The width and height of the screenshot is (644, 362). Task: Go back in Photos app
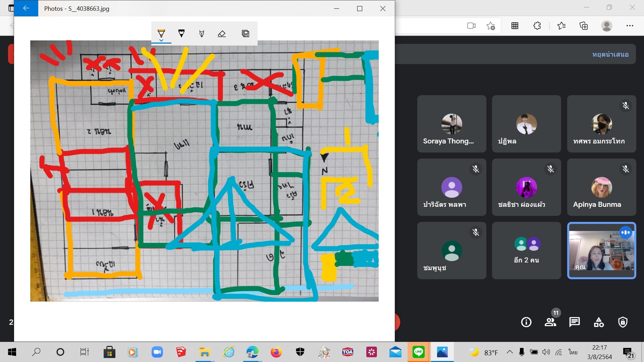(x=26, y=8)
